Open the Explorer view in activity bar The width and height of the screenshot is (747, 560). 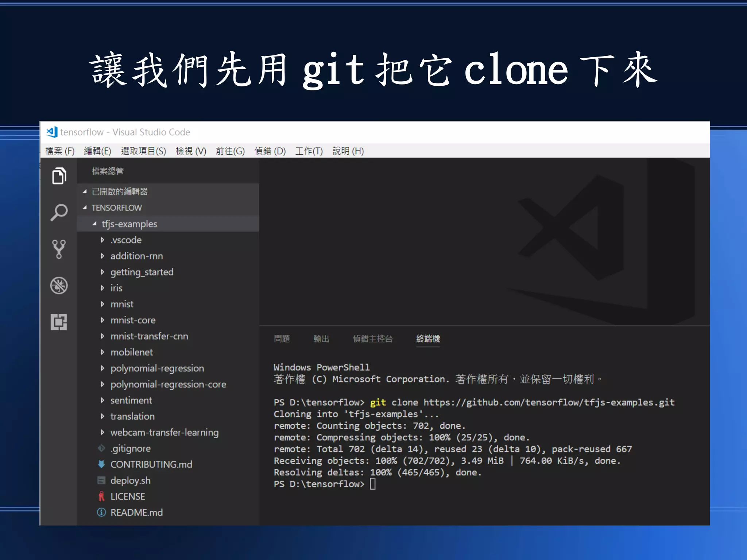(x=59, y=176)
